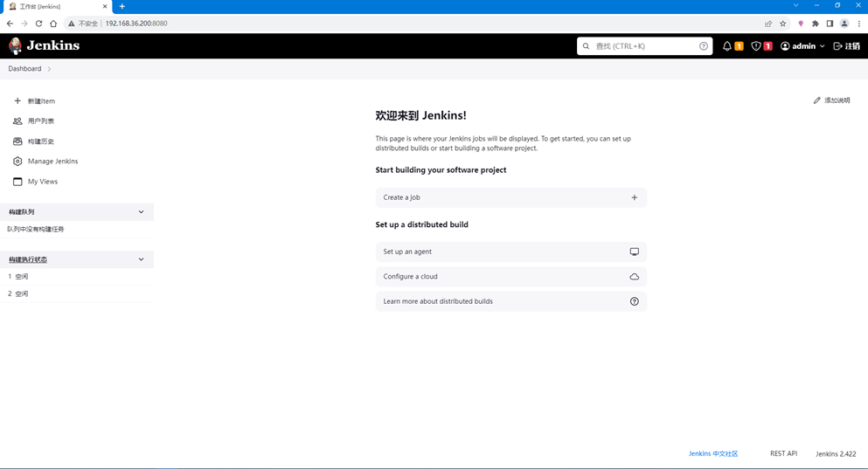Open Learn more about distributed builds
This screenshot has width=868, height=469.
coord(511,301)
